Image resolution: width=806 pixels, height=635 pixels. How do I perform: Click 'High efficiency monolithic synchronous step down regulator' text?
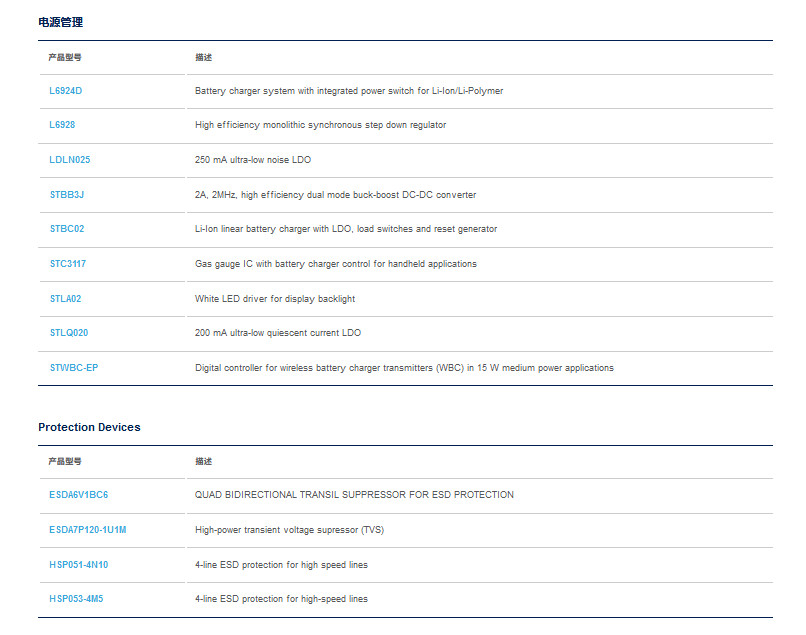[x=320, y=125]
